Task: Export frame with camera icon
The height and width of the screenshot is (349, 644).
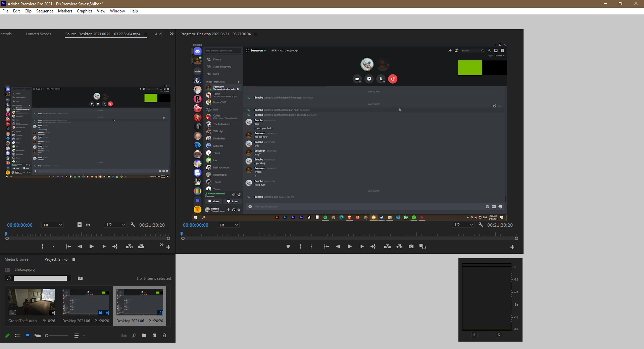Action: click(x=411, y=247)
